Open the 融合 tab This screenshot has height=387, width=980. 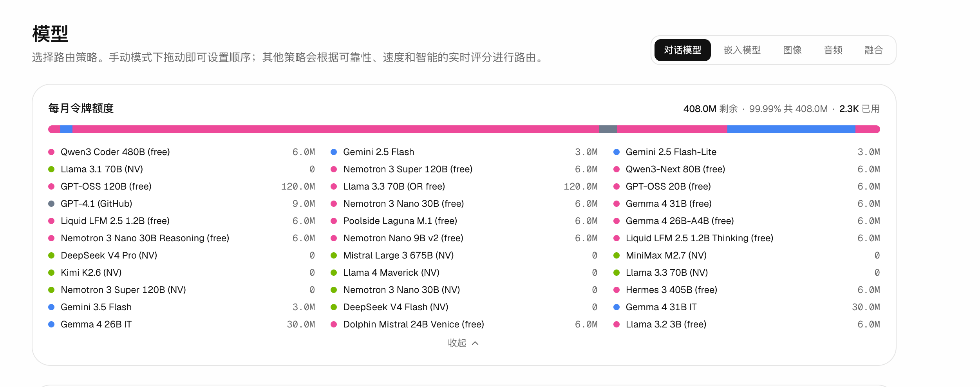pos(874,50)
